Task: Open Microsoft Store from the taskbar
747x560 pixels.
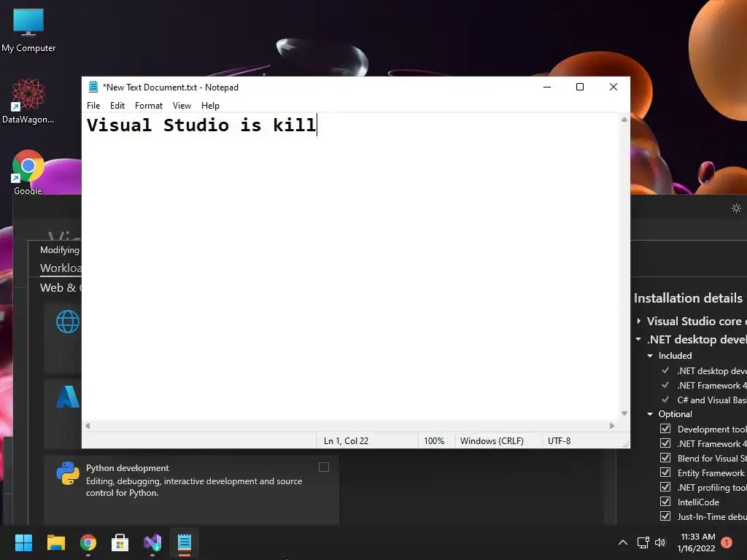Action: [120, 542]
